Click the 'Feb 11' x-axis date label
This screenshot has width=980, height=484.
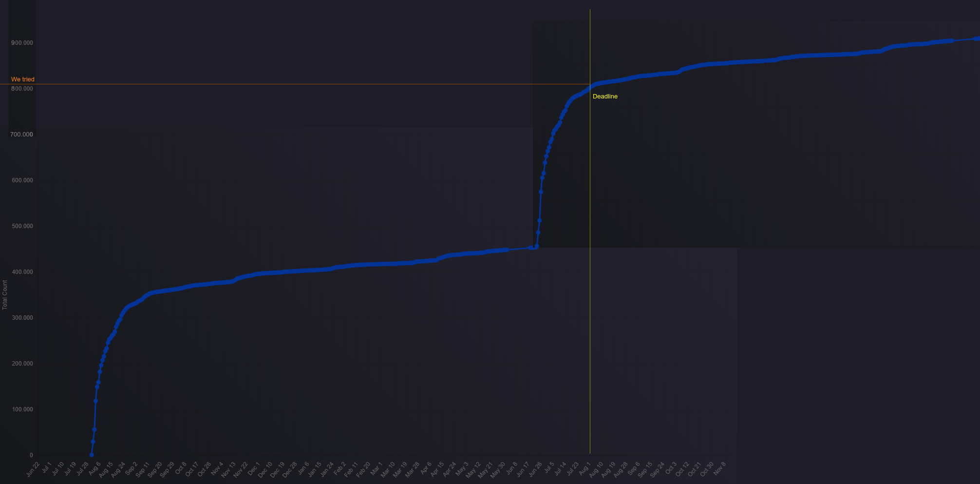(x=351, y=469)
